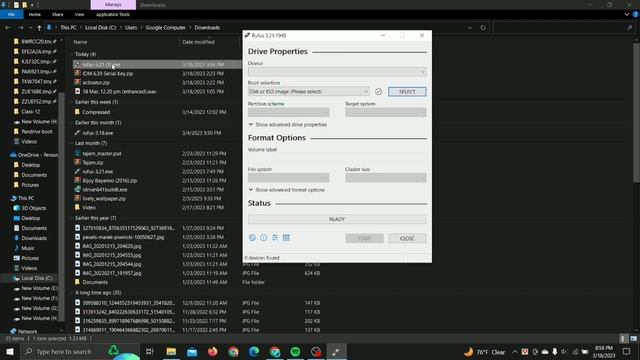Select Local Disk (C:) in navigation pane

37,278
